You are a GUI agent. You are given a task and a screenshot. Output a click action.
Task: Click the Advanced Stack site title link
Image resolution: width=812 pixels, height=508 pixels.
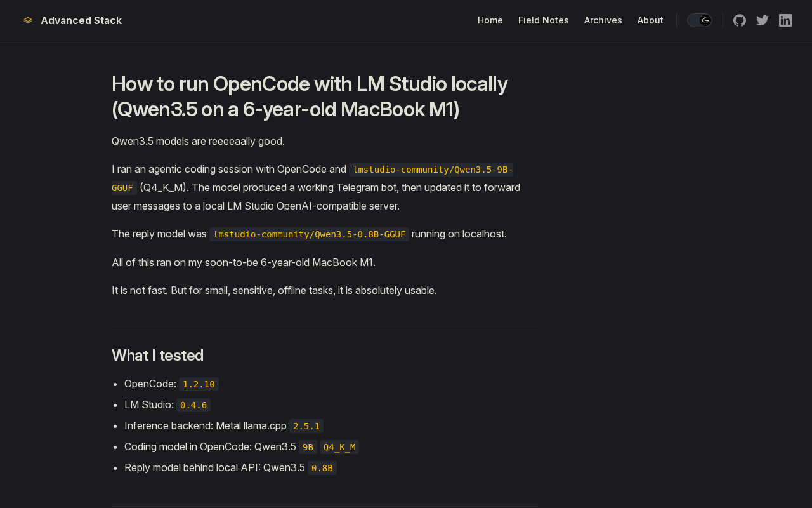pyautogui.click(x=81, y=20)
